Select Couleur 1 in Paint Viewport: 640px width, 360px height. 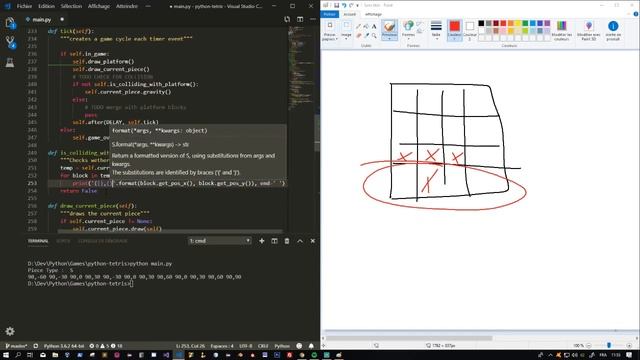tap(454, 30)
